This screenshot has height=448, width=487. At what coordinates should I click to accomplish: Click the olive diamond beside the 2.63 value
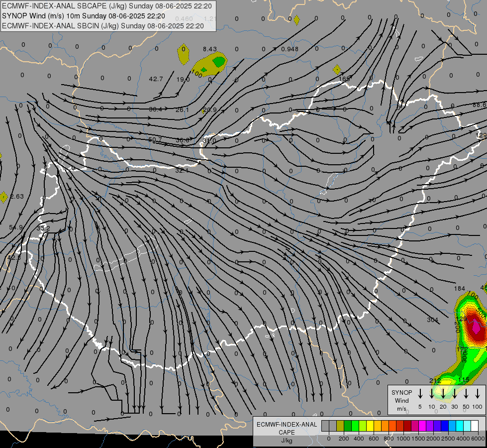3,197
